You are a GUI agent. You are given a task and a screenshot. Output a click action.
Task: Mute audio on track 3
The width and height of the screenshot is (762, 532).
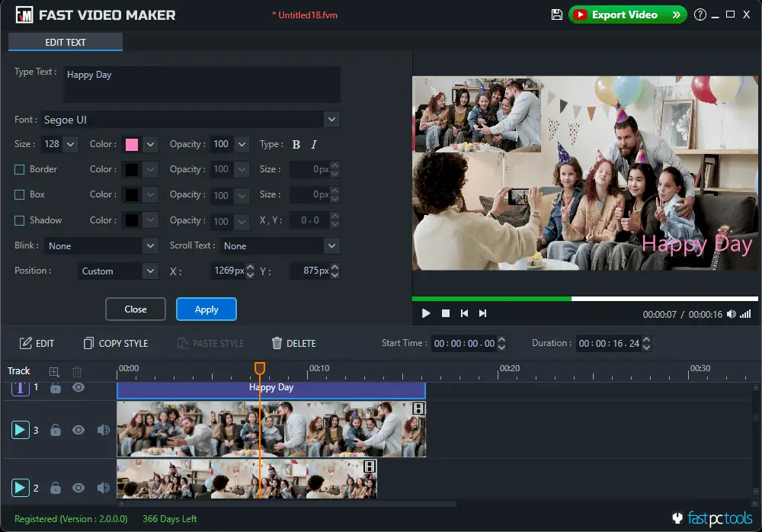pos(103,430)
